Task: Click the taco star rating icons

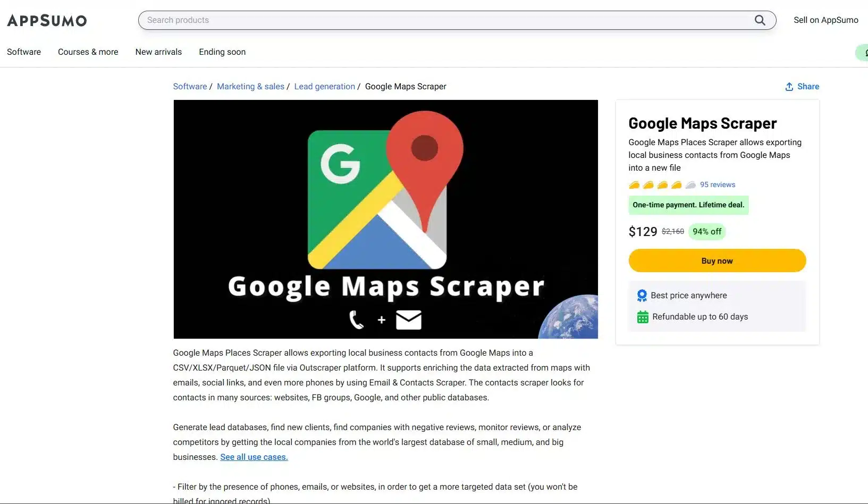Action: pyautogui.click(x=662, y=185)
